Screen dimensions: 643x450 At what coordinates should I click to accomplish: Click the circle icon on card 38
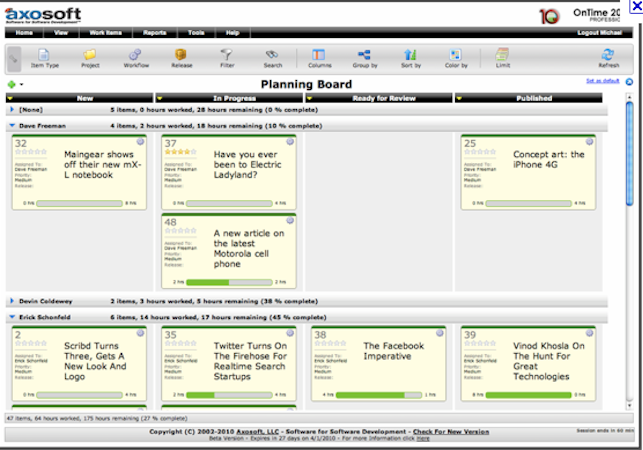pos(440,333)
